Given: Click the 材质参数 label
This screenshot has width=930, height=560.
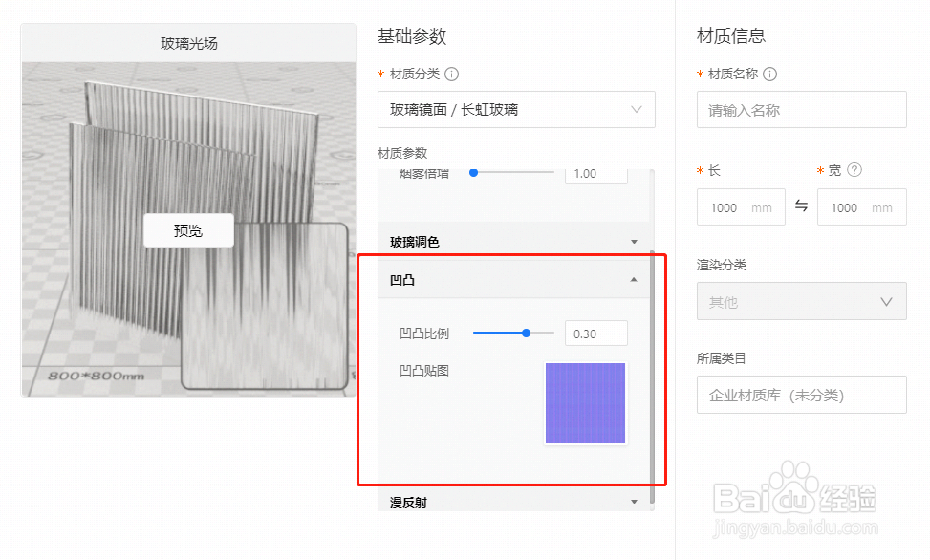Looking at the screenshot, I should [402, 153].
